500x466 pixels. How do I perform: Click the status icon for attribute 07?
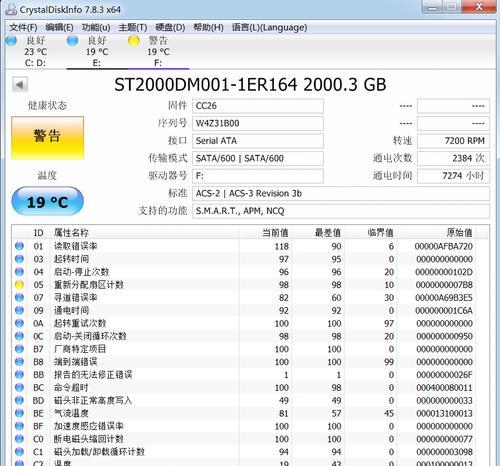[19, 297]
